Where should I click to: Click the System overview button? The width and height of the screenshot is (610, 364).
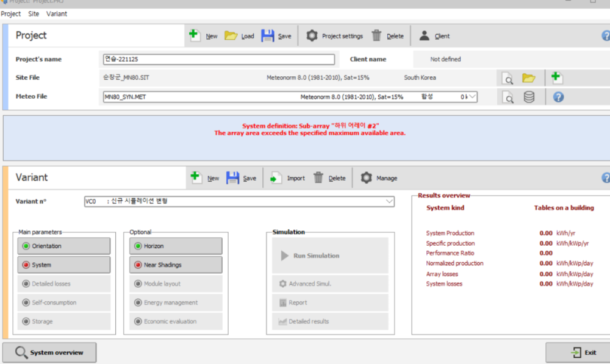click(50, 353)
